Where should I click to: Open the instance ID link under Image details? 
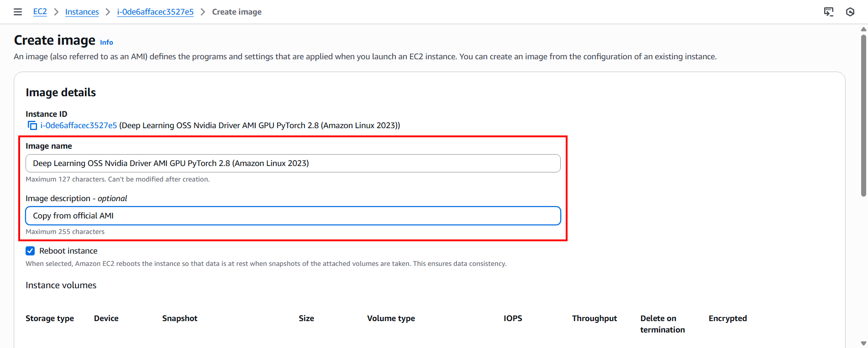coord(79,125)
